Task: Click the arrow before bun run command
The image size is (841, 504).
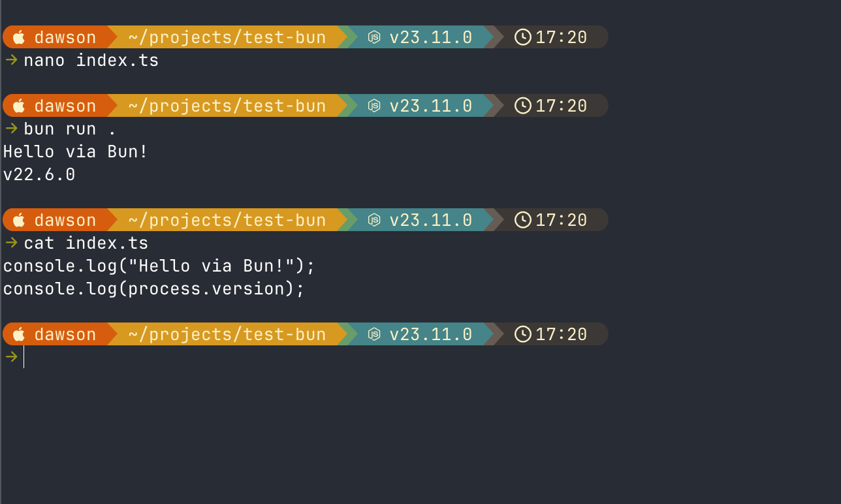Action: click(11, 129)
